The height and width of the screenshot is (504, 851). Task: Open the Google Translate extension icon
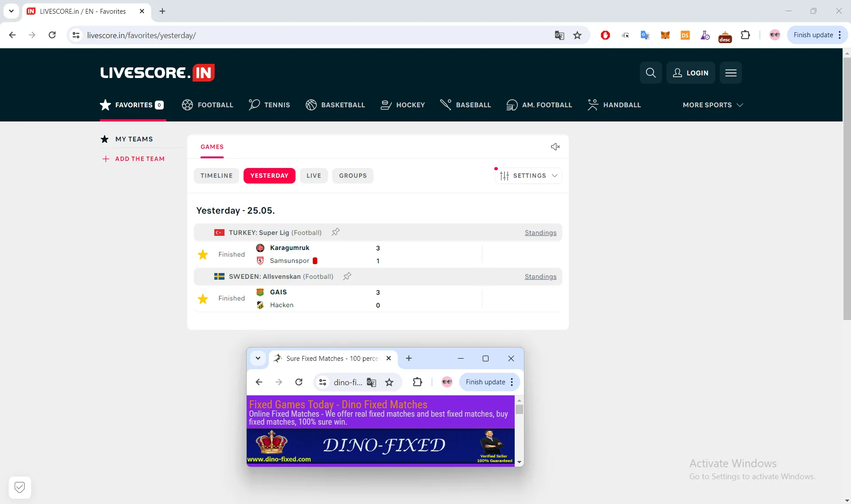pyautogui.click(x=645, y=35)
